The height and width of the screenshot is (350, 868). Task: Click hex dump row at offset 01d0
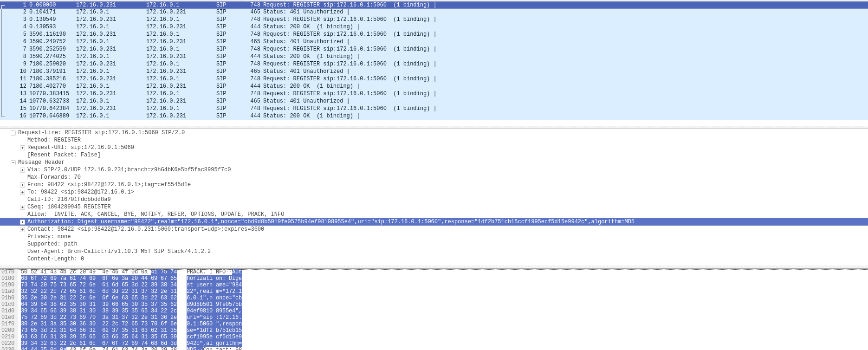coord(121,311)
